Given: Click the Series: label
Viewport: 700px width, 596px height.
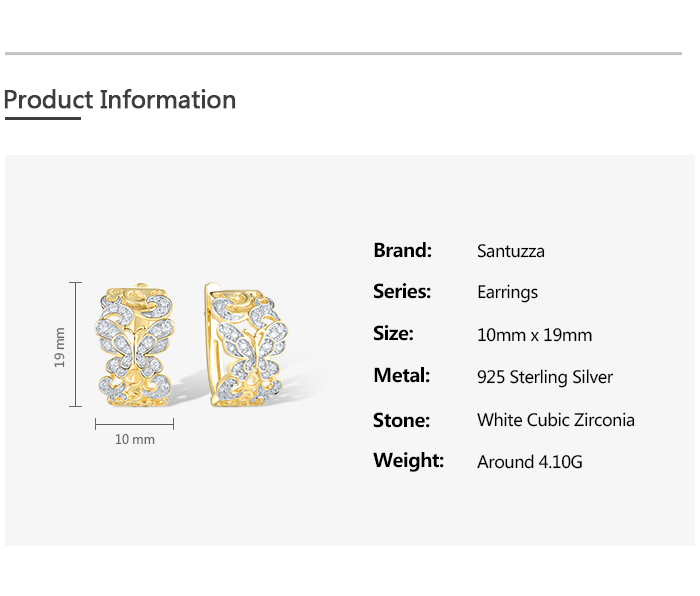Looking at the screenshot, I should point(402,292).
